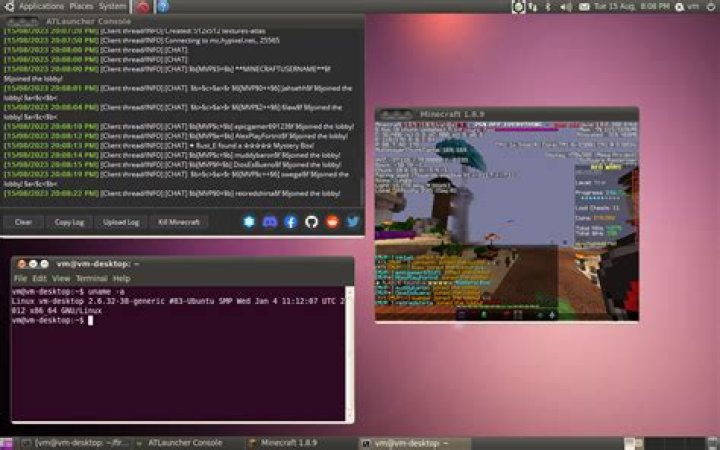Click the blue help icon in top panel

[x=163, y=6]
